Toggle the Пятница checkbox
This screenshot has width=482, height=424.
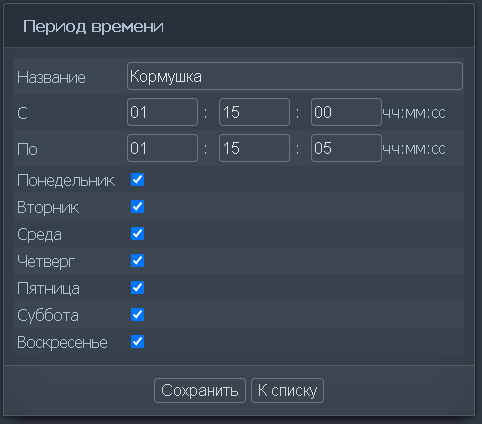(x=137, y=288)
